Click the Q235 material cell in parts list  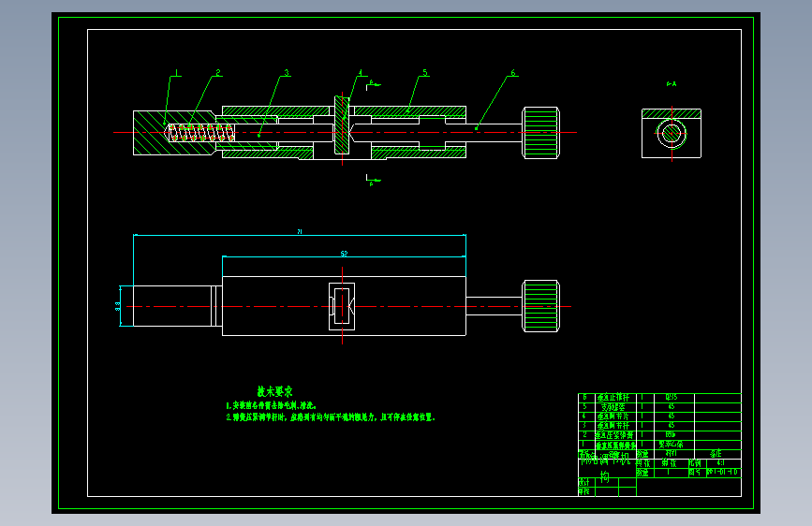click(672, 397)
